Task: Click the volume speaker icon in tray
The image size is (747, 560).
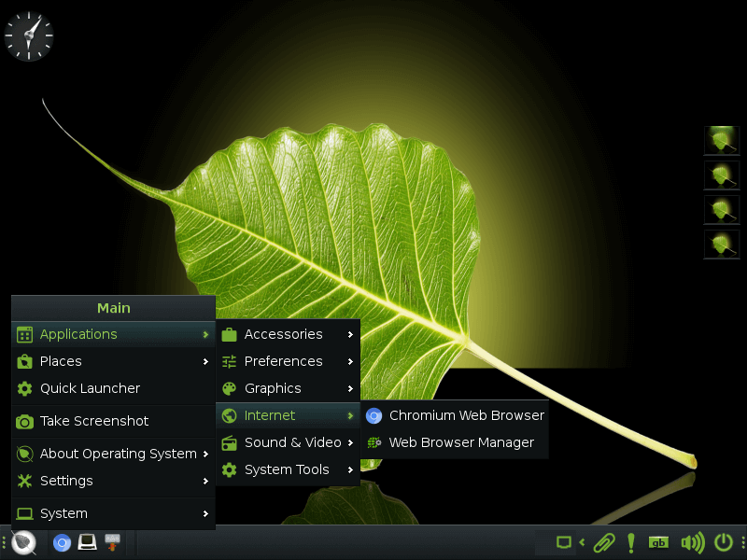Action: click(x=692, y=542)
